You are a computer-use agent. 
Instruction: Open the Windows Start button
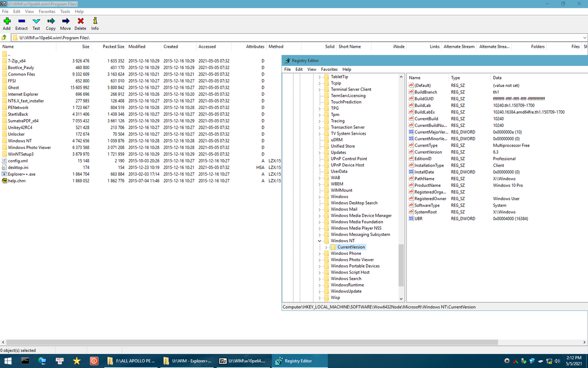(x=8, y=361)
